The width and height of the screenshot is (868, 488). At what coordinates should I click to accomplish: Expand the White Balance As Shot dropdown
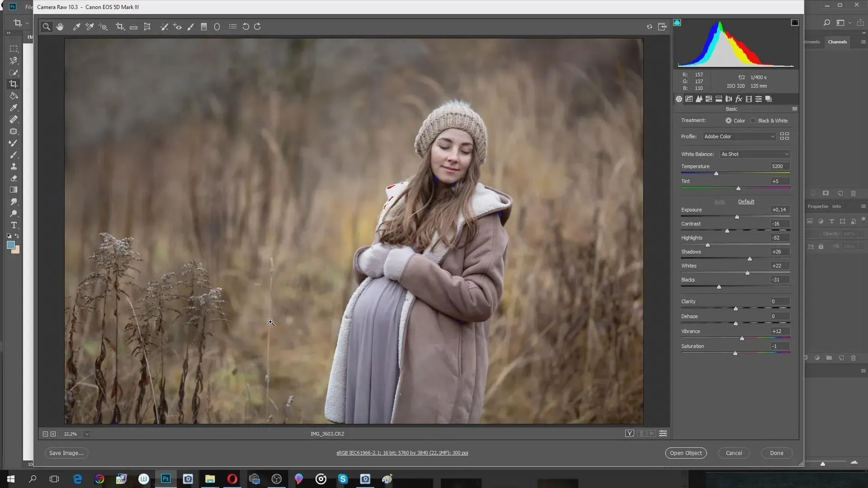click(755, 154)
